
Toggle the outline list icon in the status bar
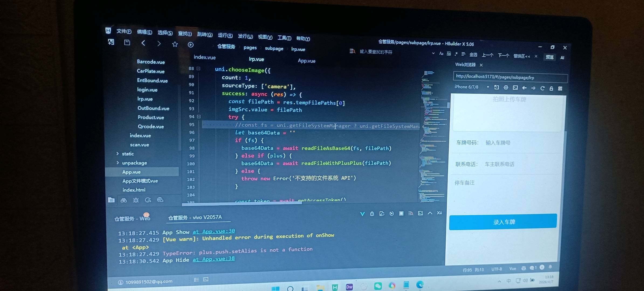coord(197,280)
